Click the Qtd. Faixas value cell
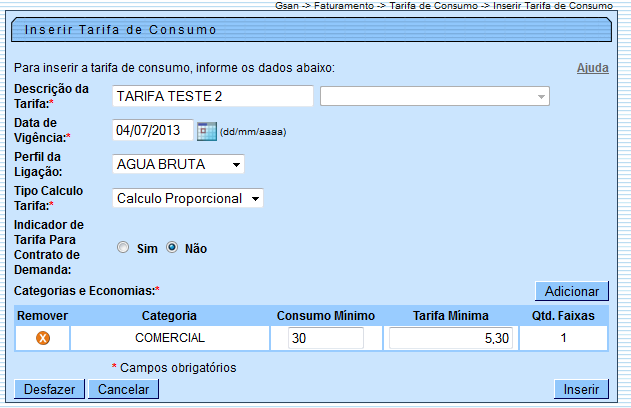The image size is (631, 408). 564,339
